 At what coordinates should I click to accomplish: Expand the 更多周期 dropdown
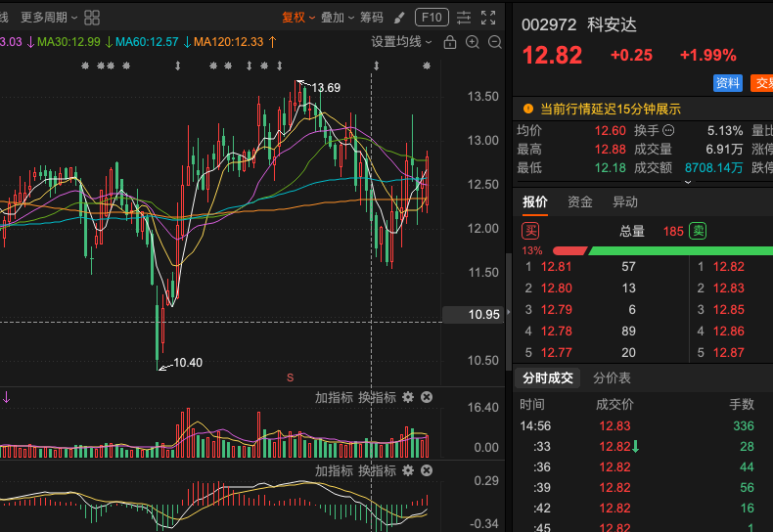(49, 18)
